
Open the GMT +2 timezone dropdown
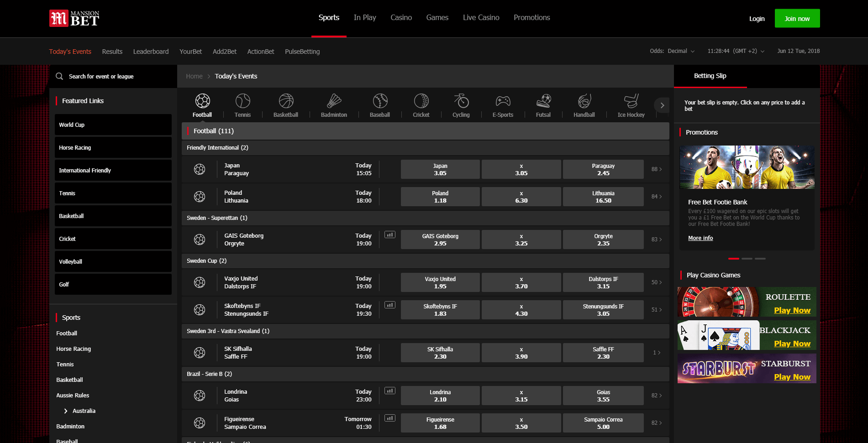pos(749,51)
